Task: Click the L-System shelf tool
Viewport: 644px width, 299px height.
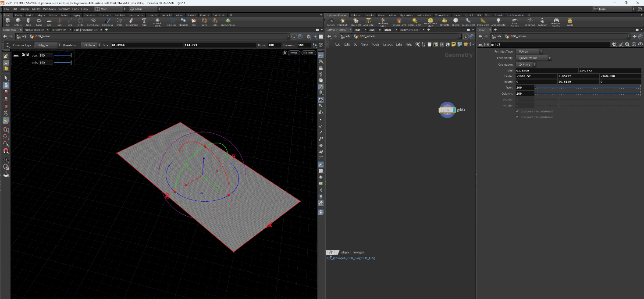Action: pos(172,21)
